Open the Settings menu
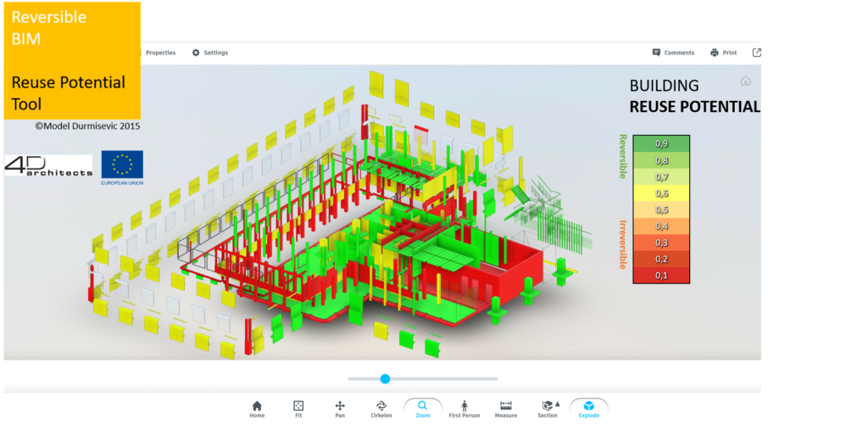Image resolution: width=868 pixels, height=425 pixels. [x=209, y=53]
